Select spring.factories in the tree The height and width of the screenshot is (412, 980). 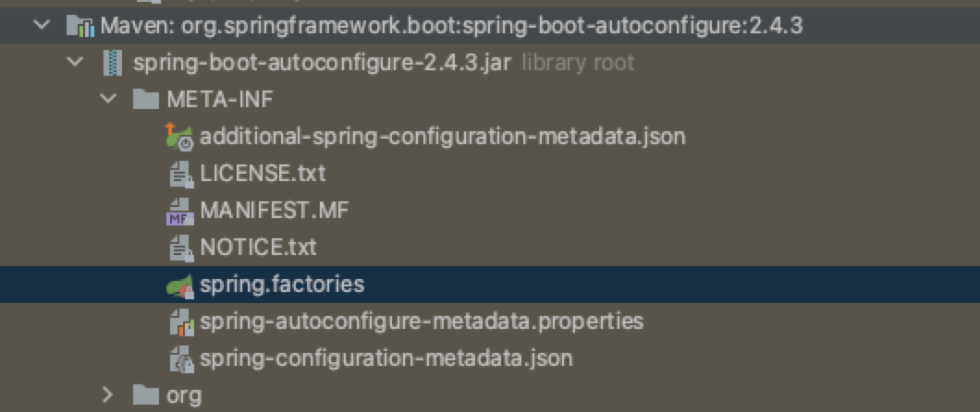coord(282,285)
